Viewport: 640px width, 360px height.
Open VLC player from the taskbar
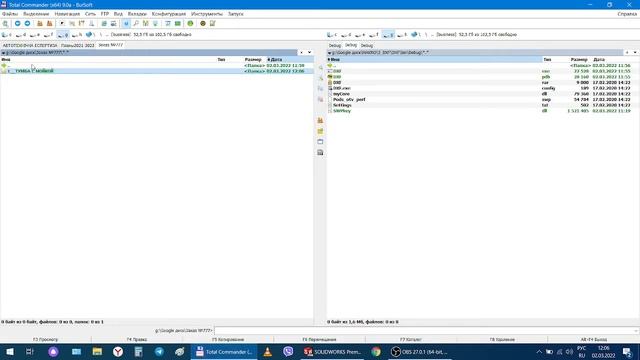(267, 352)
